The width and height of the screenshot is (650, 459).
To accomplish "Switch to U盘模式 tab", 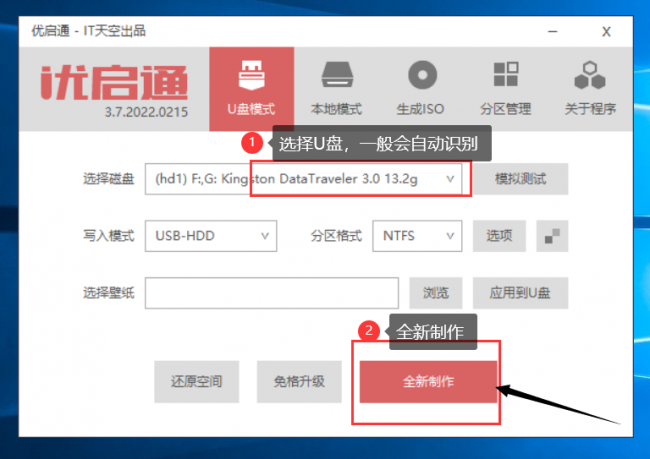I will pos(251,89).
